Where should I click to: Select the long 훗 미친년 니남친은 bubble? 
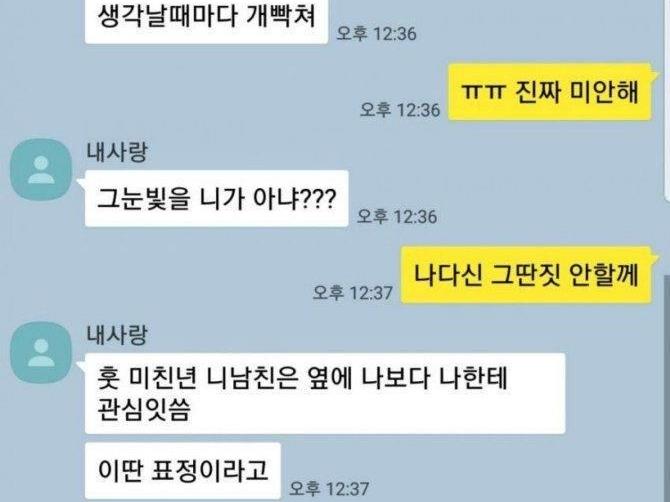click(325, 393)
